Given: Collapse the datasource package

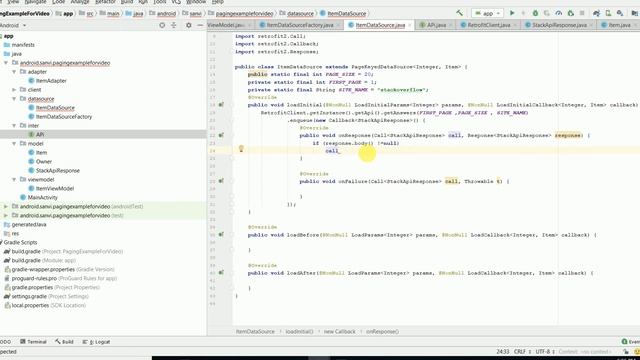Looking at the screenshot, I should (14, 99).
